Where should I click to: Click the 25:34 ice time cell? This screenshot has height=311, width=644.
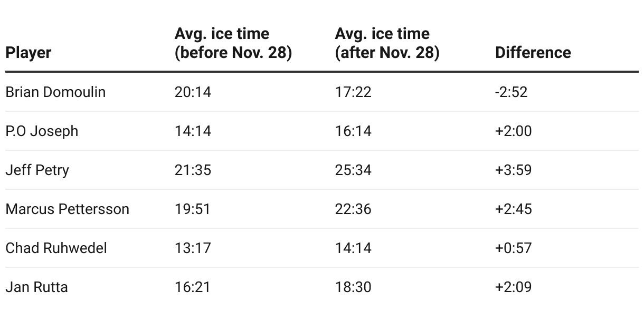point(353,170)
